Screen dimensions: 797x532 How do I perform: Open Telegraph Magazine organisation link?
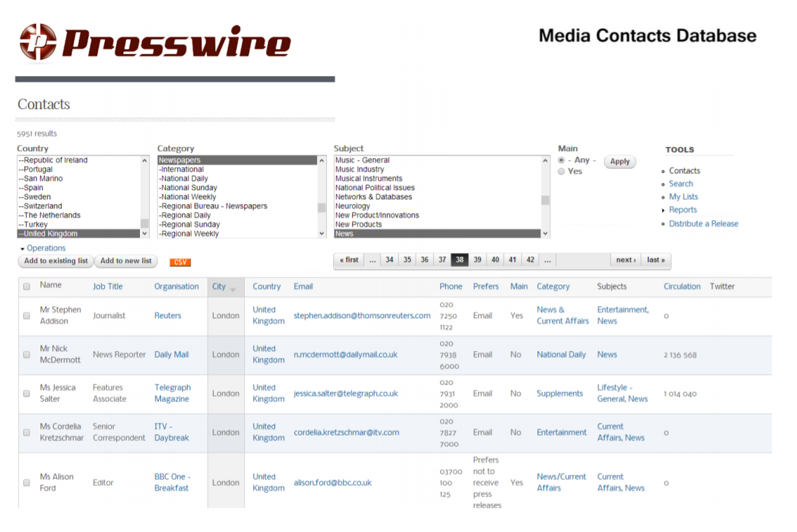(x=172, y=393)
